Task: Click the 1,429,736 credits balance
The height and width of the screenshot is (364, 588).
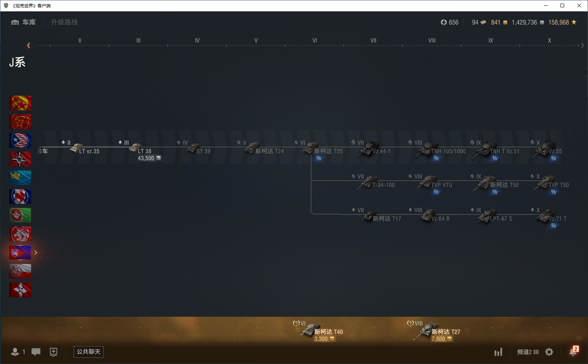Action: (x=528, y=22)
